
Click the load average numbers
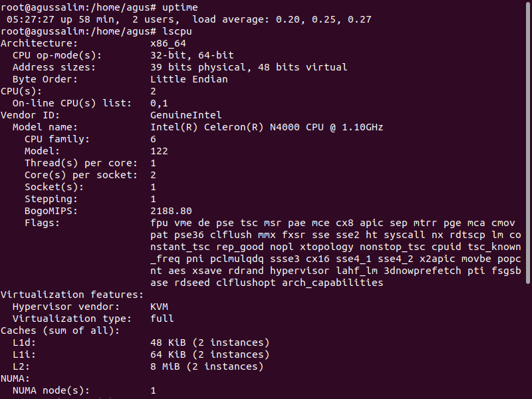324,19
